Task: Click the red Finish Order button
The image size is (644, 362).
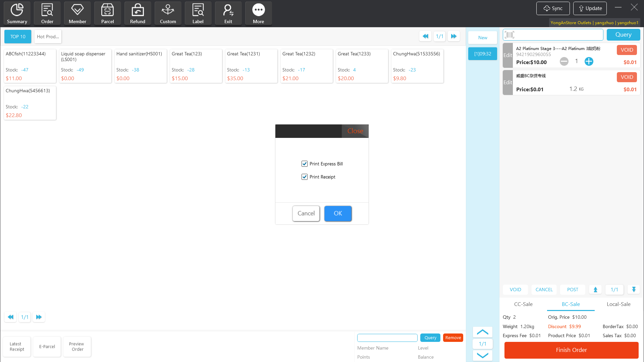Action: click(x=571, y=350)
